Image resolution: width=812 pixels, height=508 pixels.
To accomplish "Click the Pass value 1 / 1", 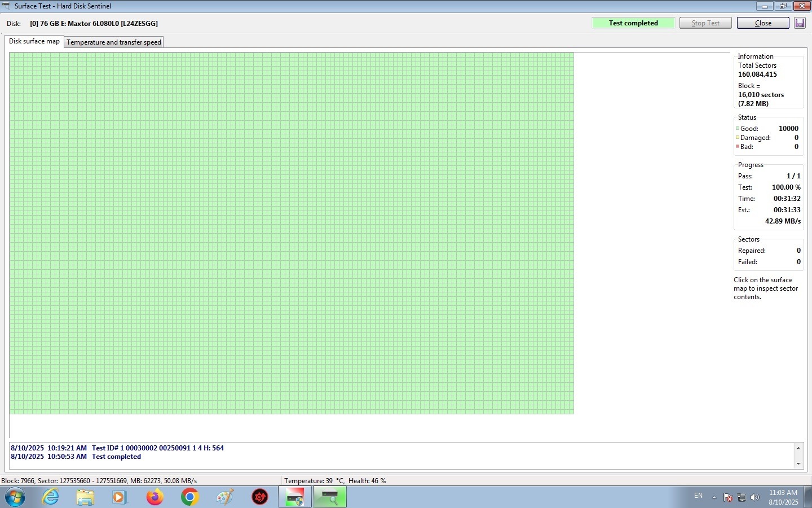I will (793, 176).
